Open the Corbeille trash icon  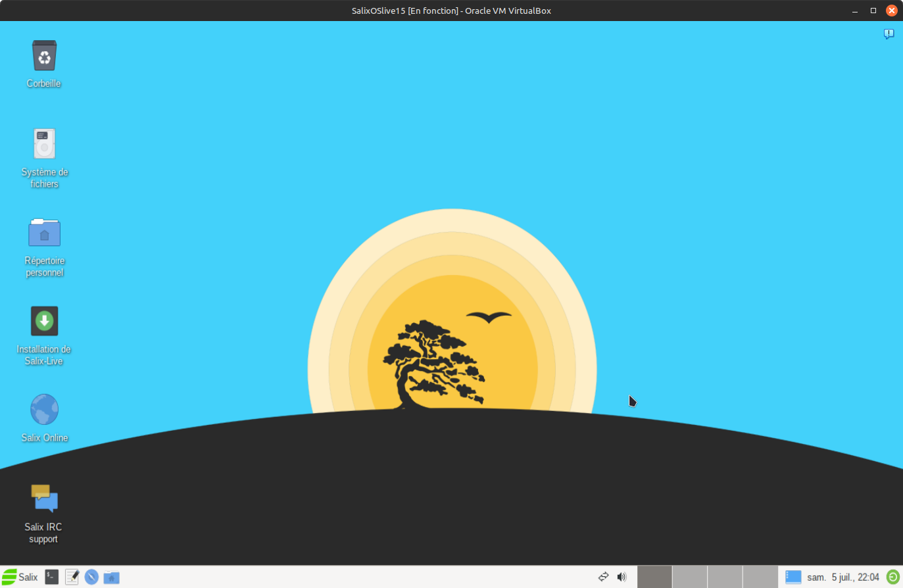tap(44, 57)
